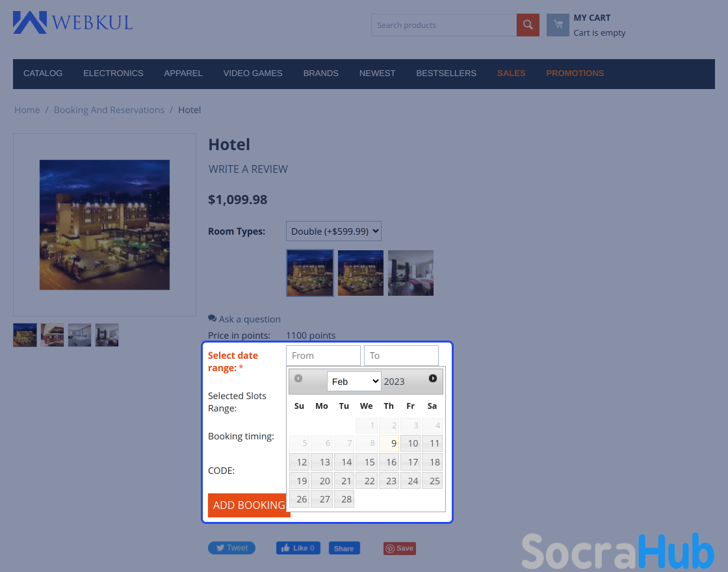Pick February 26 in the calendar
This screenshot has width=728, height=572.
(300, 499)
